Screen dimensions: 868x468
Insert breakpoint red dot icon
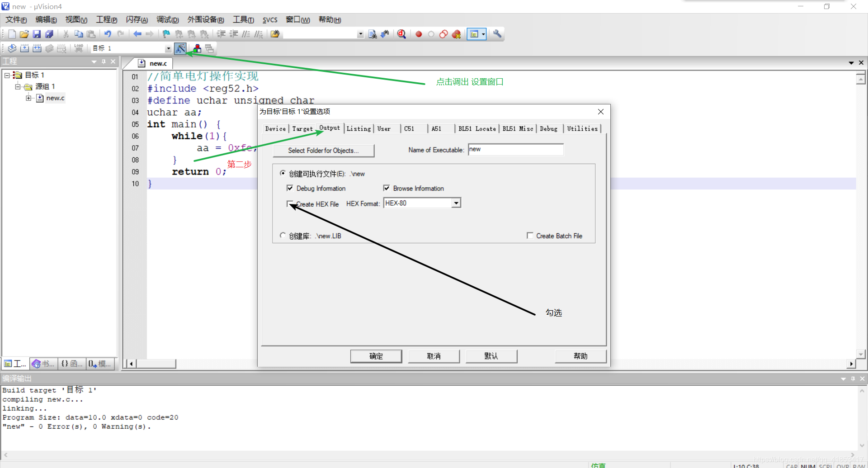[419, 34]
